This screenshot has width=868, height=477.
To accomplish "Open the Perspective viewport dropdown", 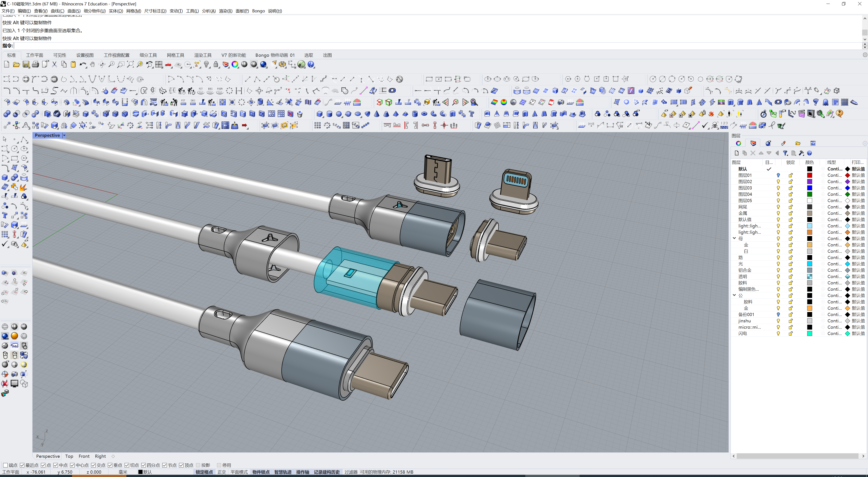I will [x=64, y=135].
